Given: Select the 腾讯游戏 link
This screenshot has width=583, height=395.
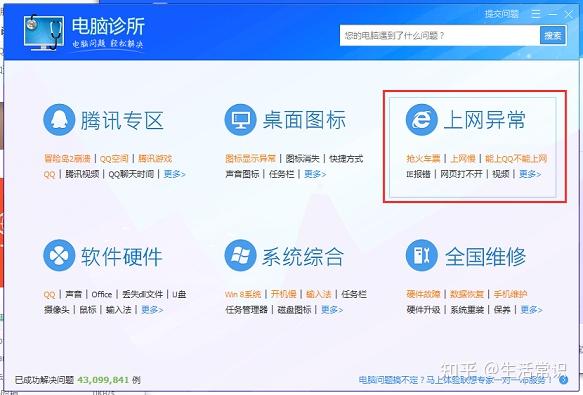Looking at the screenshot, I should click(x=155, y=158).
